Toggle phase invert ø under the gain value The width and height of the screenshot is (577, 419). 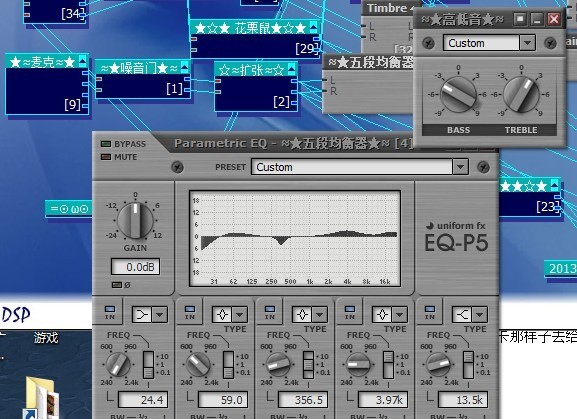point(117,285)
